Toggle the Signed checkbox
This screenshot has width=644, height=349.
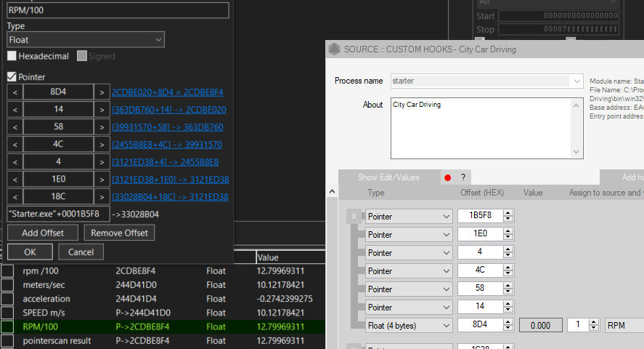coord(82,56)
